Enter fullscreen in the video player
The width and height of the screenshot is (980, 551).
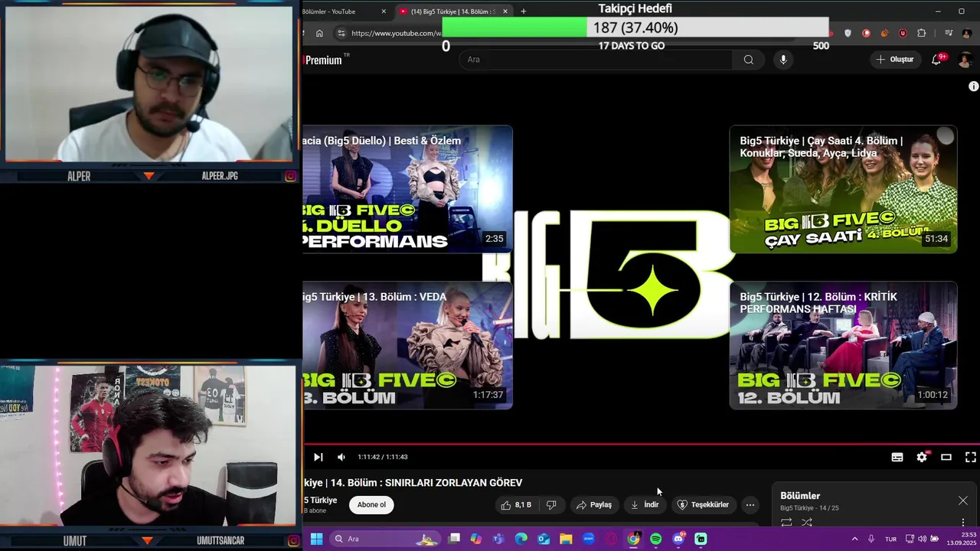coord(970,457)
